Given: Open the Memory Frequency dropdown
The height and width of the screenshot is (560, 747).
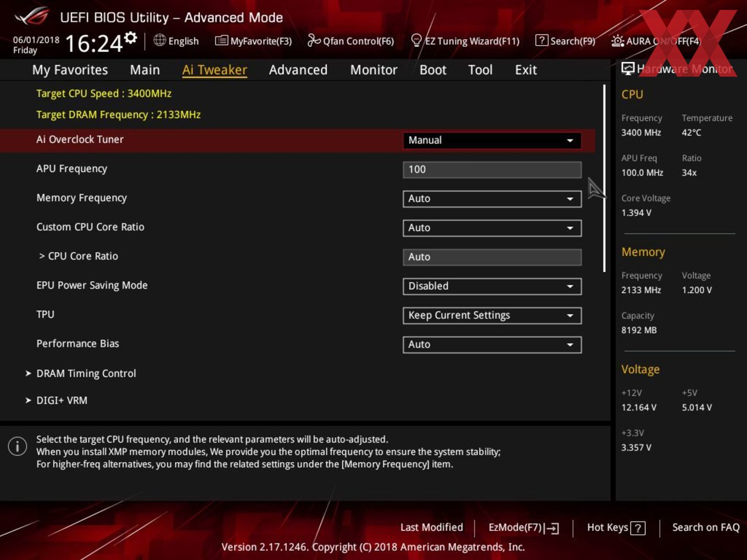Looking at the screenshot, I should tap(492, 198).
